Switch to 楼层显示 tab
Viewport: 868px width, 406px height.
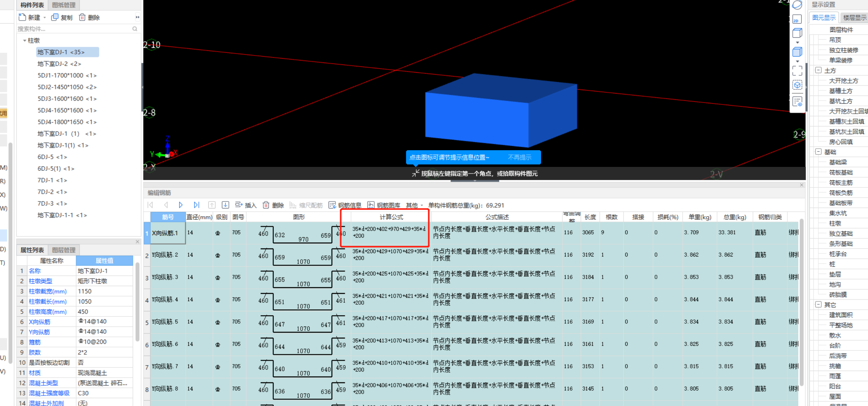pyautogui.click(x=854, y=17)
